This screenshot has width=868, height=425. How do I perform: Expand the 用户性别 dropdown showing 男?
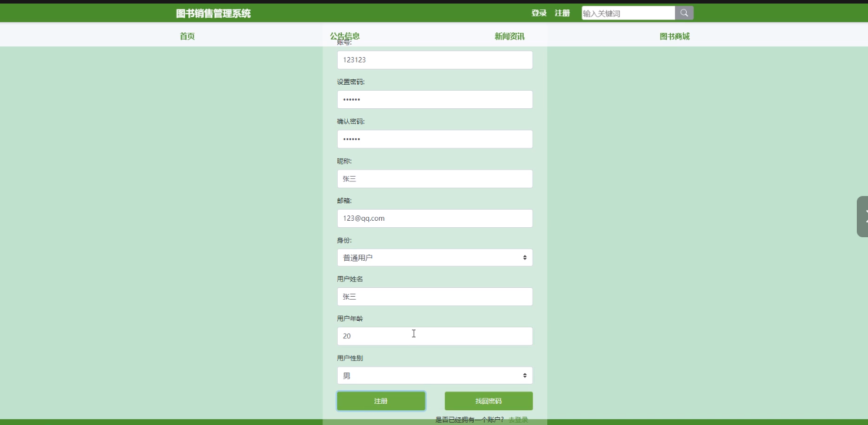click(435, 376)
